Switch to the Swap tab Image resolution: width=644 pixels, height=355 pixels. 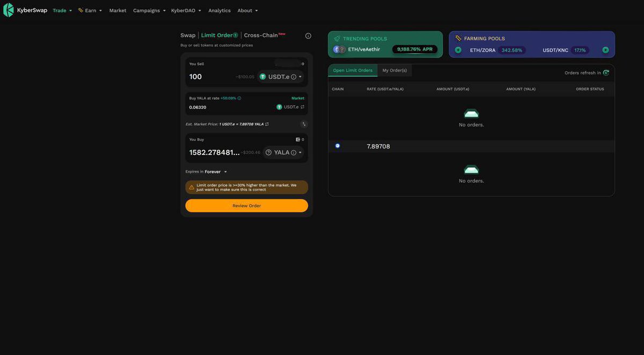point(188,35)
